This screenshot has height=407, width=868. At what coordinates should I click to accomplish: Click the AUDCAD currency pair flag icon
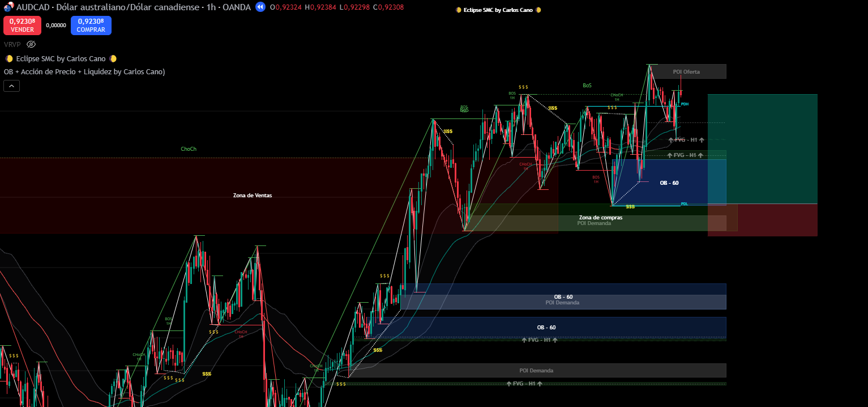click(8, 7)
